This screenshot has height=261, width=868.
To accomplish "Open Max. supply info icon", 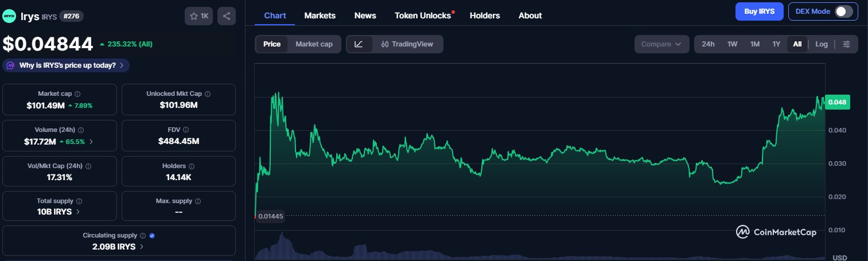I will pos(198,201).
